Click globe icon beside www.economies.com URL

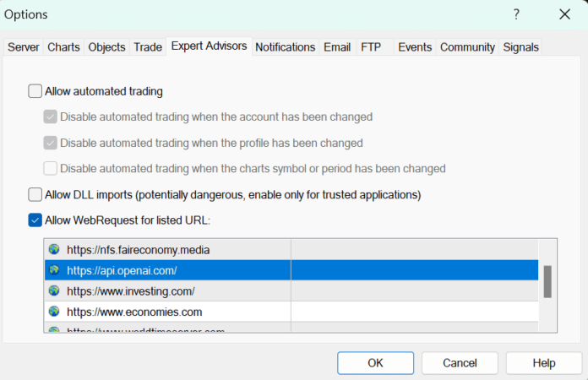(x=55, y=312)
